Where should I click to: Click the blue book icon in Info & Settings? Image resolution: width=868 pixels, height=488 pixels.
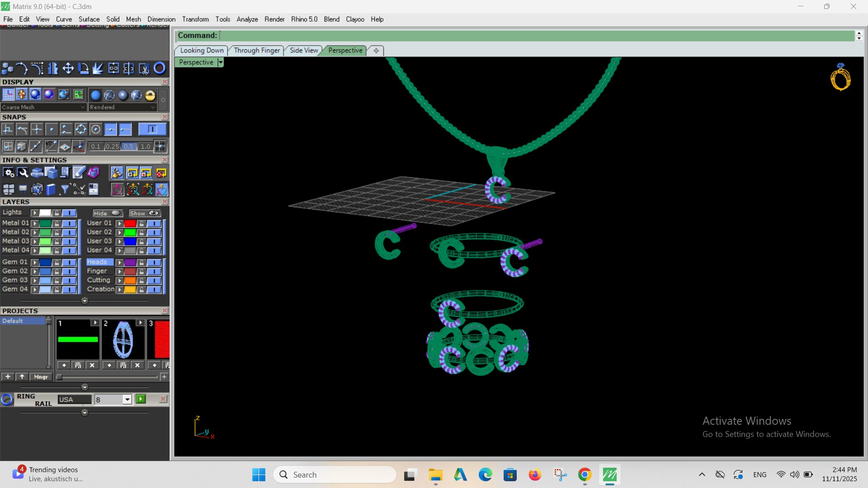51,189
